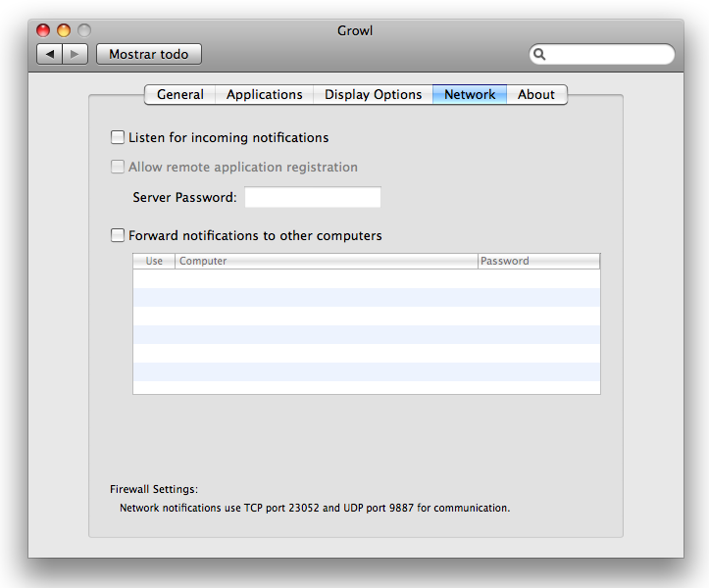Click the text about TCP port 23052
Viewport: 709px width, 588px height.
point(315,508)
